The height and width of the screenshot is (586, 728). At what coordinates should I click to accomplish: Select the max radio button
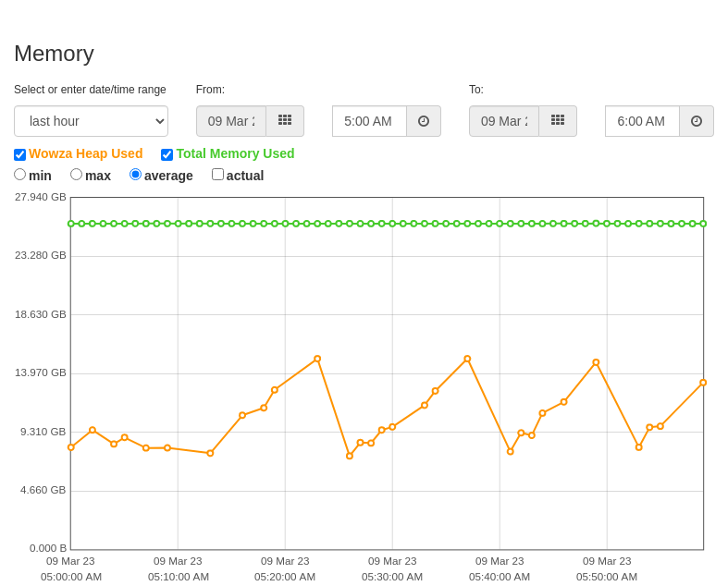pos(76,175)
